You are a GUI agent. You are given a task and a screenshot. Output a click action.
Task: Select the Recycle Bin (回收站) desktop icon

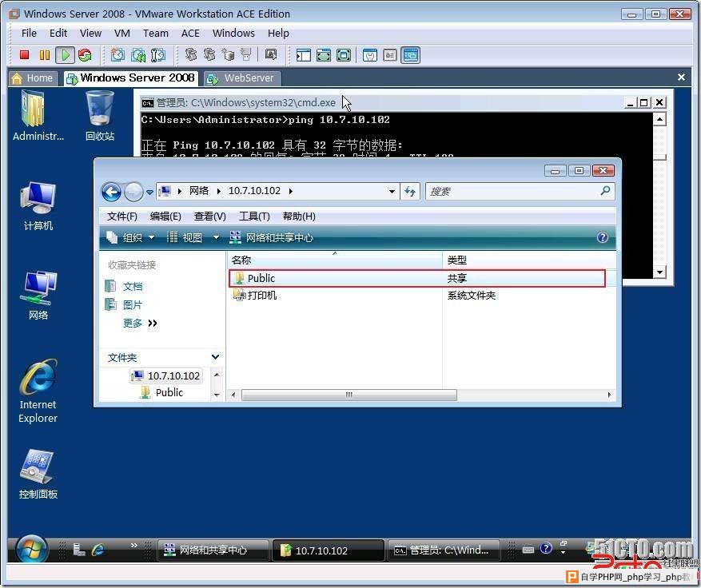tap(100, 115)
